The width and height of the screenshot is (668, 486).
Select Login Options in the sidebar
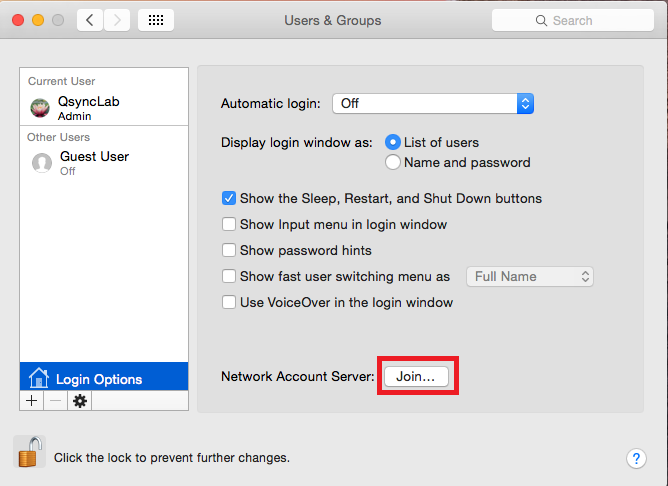click(x=104, y=377)
